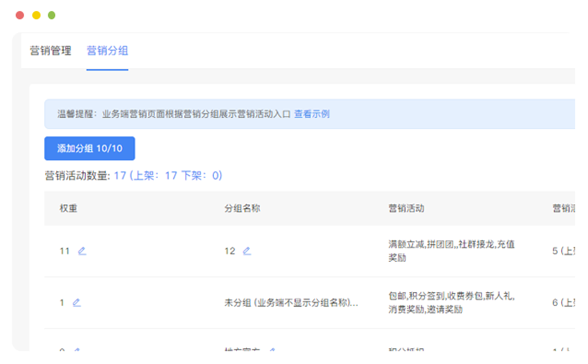Select the 未分组 group name cell

point(291,303)
